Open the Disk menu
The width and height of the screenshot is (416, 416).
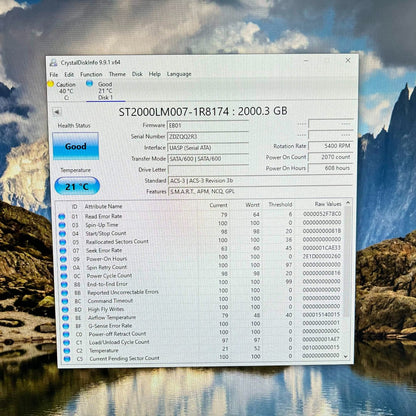137,74
